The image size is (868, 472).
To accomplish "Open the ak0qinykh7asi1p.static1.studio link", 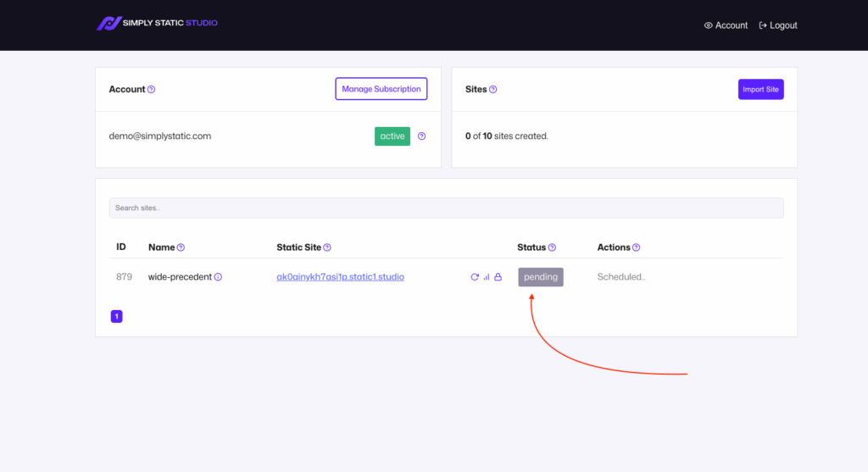I will (340, 277).
